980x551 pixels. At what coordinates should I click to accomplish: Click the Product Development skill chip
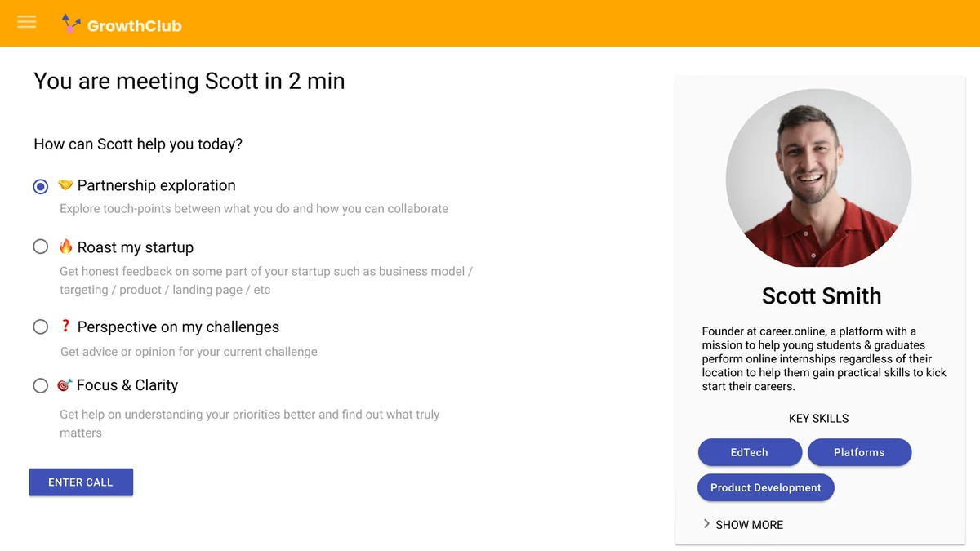pyautogui.click(x=765, y=487)
